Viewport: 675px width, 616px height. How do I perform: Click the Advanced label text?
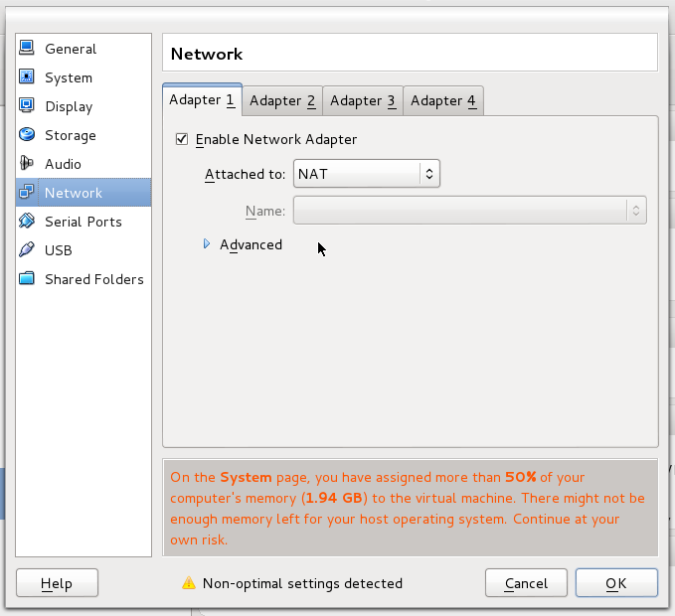pos(251,244)
